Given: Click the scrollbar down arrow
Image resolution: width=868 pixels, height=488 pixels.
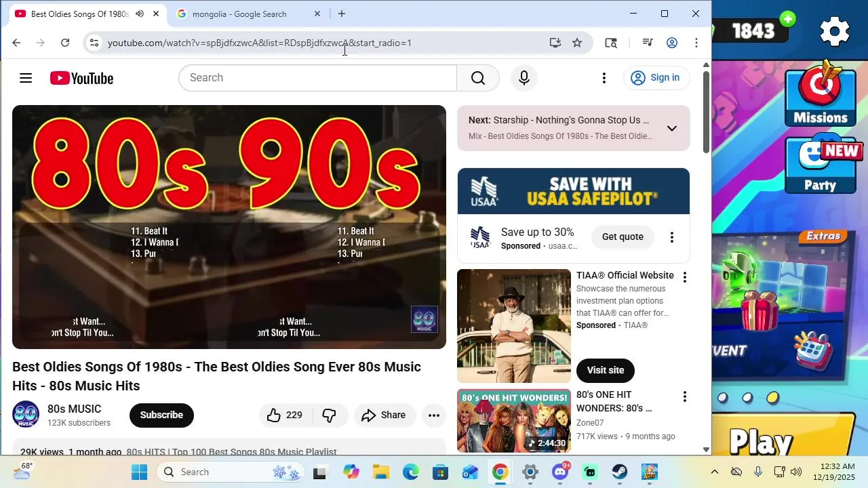Looking at the screenshot, I should (706, 449).
